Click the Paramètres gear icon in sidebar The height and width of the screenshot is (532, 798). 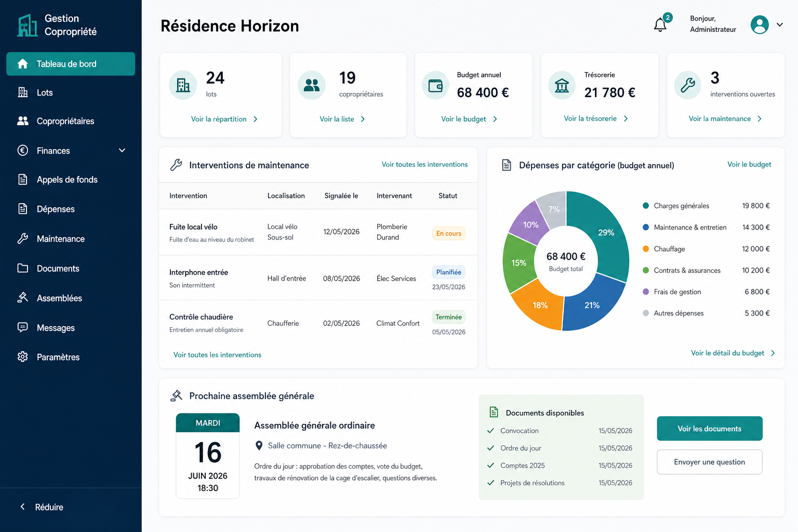pyautogui.click(x=23, y=357)
